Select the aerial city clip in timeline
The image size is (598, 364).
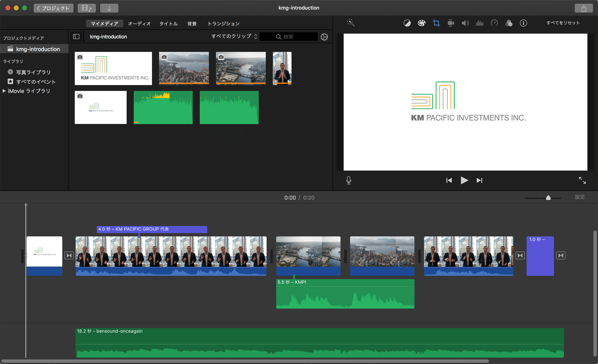coord(382,256)
